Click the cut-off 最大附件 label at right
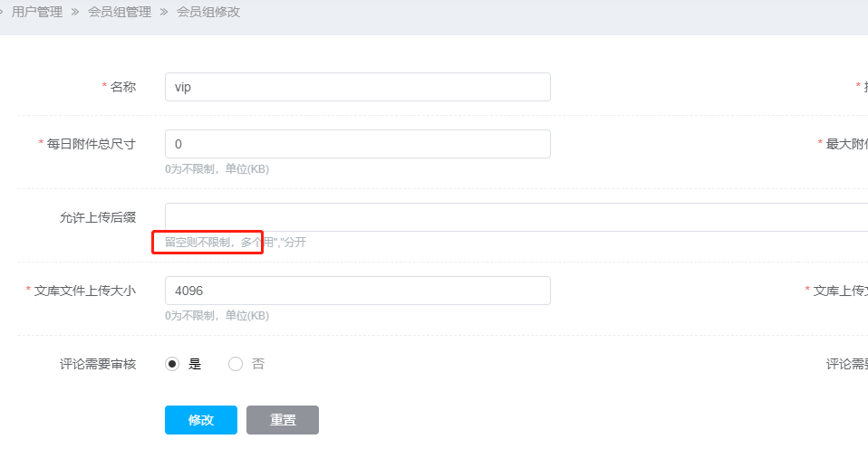 click(x=845, y=144)
